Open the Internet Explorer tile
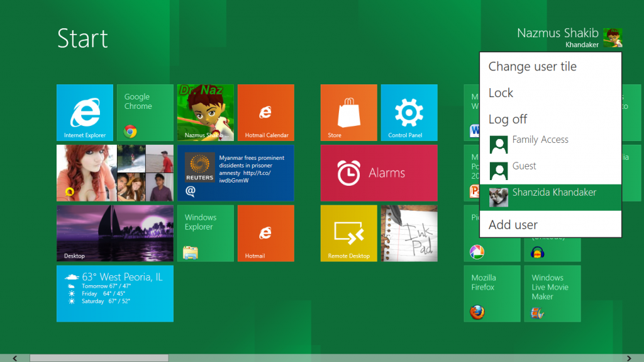Image resolution: width=644 pixels, height=362 pixels. (85, 113)
